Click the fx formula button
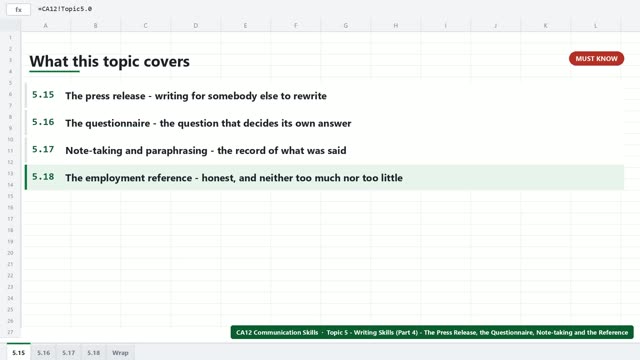 [x=18, y=9]
